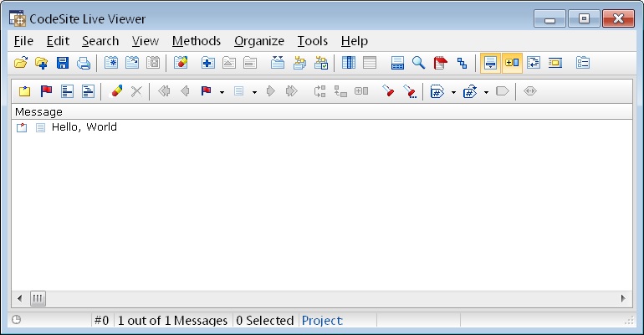Open dropdown beside blue hash tag icon

(x=453, y=92)
